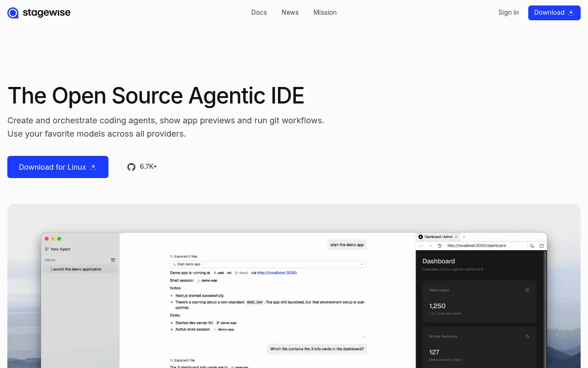
Task: Click the demo-app chip beside Shell session
Action: pyautogui.click(x=207, y=280)
